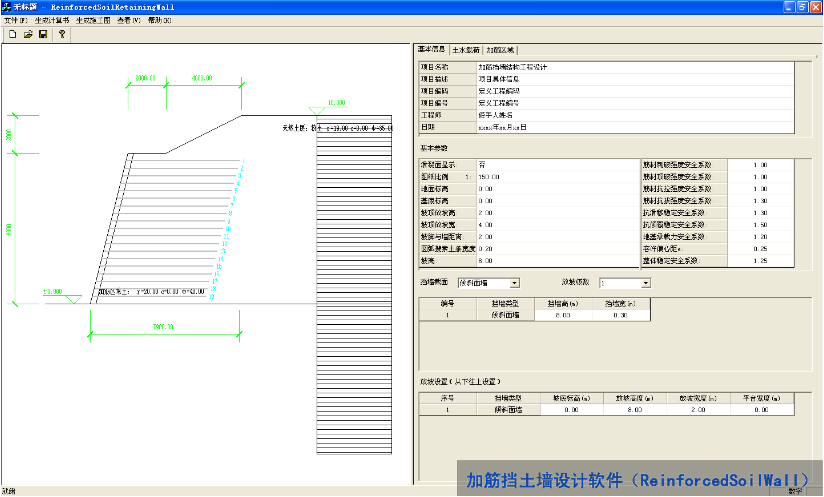This screenshot has width=824, height=497.
Task: Edit the 筋材抗拉强度安全系数 value 1.00
Action: [x=760, y=189]
